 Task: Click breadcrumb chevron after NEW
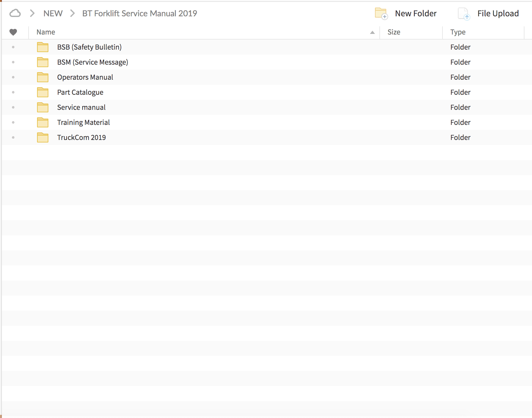tap(73, 13)
